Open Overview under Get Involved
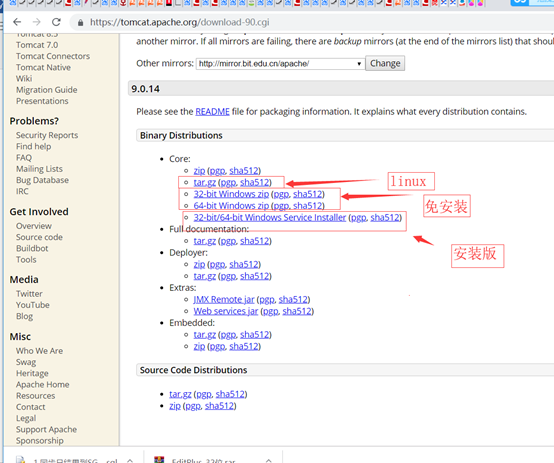Viewport: 554px width, 463px height. 34,226
